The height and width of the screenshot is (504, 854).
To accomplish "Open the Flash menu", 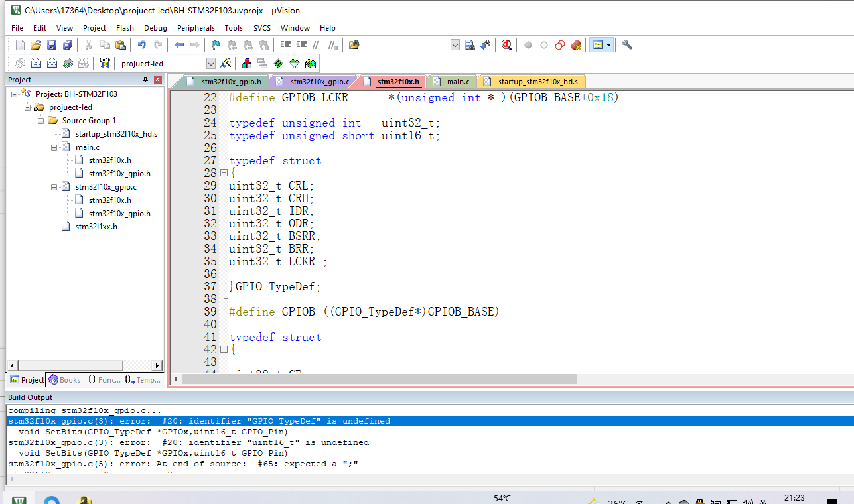I will (x=125, y=28).
